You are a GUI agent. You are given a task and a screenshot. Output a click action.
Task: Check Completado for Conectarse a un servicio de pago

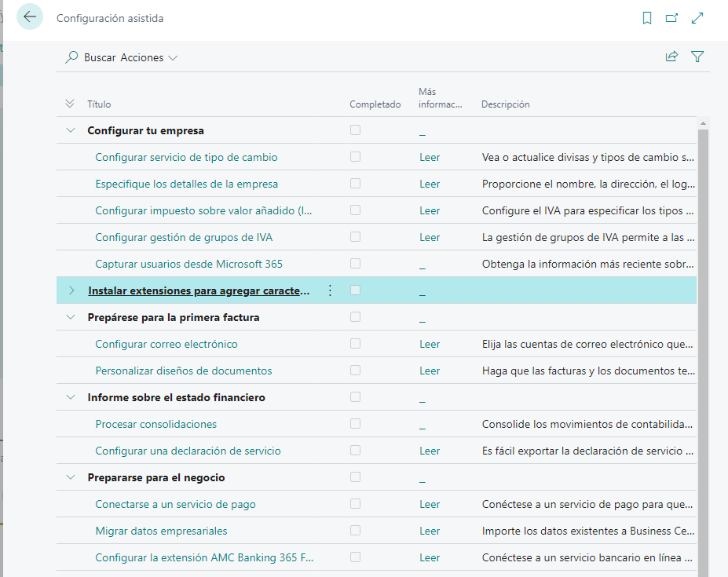point(355,504)
